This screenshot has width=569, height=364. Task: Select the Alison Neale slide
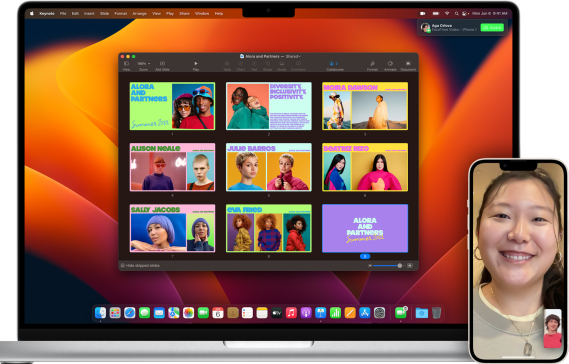coord(172,167)
